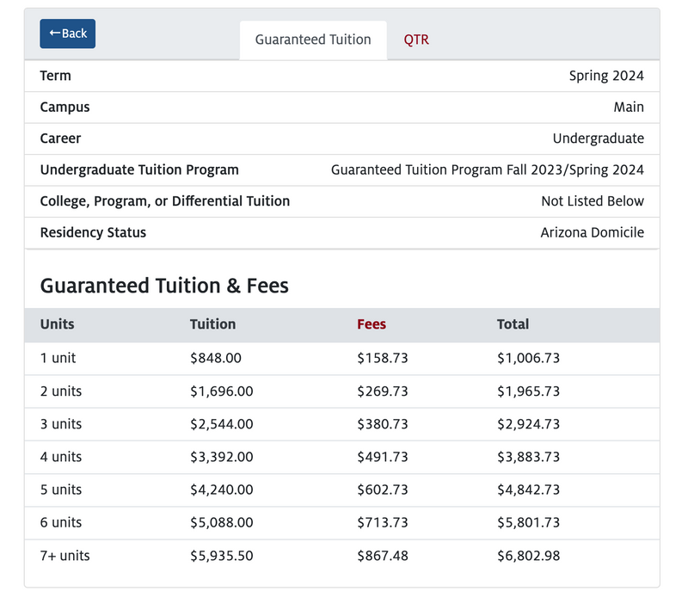Image resolution: width=688 pixels, height=616 pixels.
Task: Select the 7+ units row
Action: [x=342, y=556]
